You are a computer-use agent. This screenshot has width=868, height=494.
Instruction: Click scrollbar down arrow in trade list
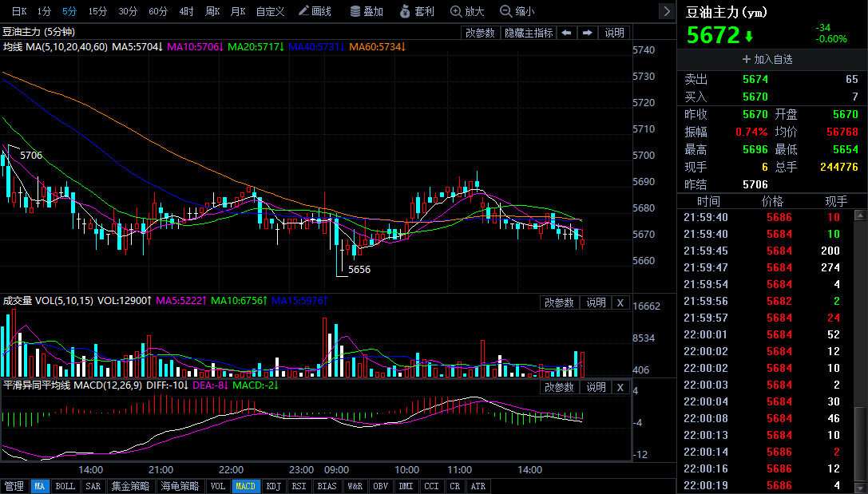(860, 488)
